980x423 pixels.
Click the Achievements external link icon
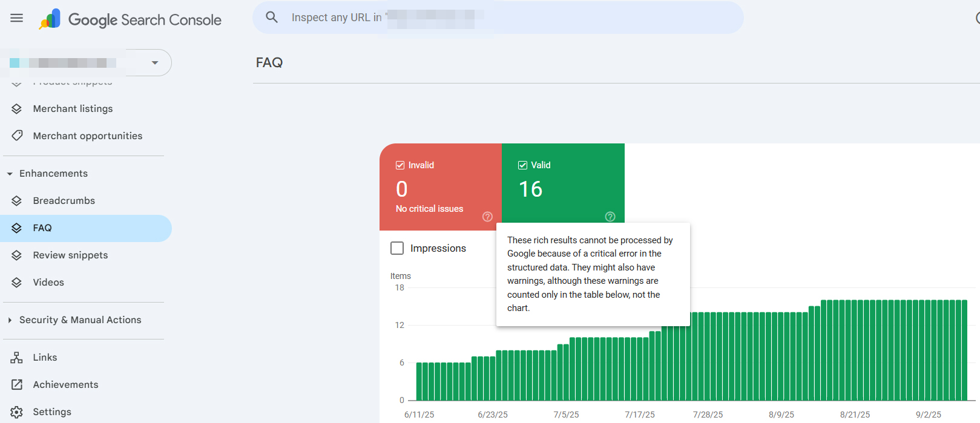click(x=17, y=385)
